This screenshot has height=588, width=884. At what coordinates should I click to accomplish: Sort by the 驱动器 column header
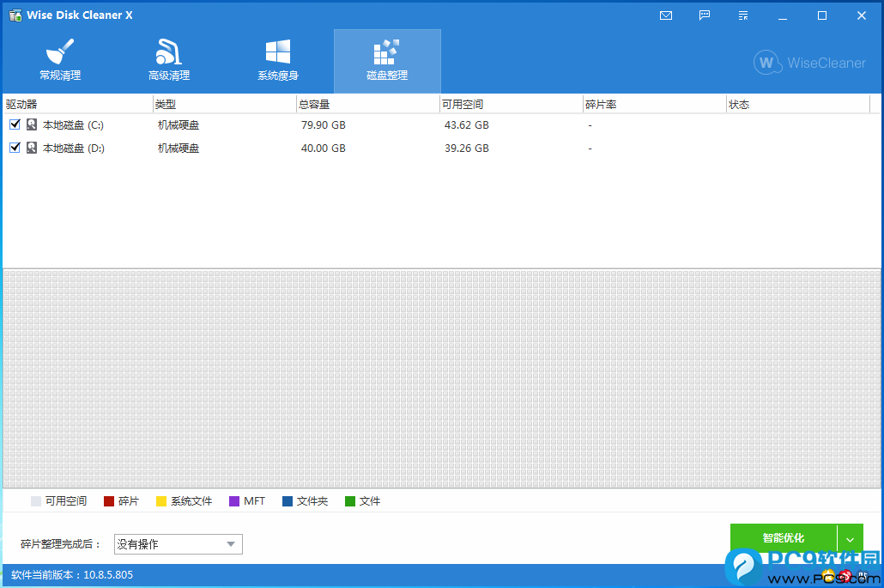[x=78, y=105]
